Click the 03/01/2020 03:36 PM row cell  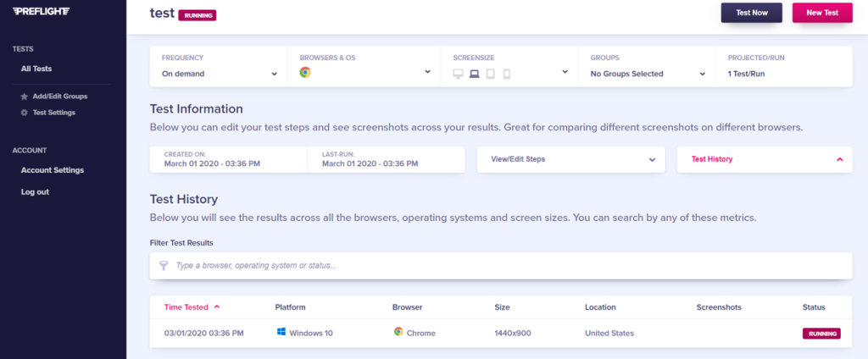203,333
